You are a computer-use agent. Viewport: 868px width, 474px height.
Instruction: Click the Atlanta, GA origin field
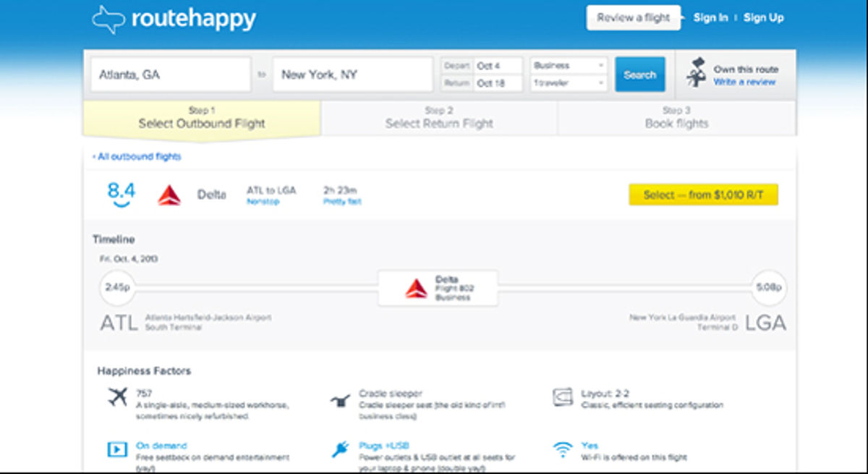[170, 73]
